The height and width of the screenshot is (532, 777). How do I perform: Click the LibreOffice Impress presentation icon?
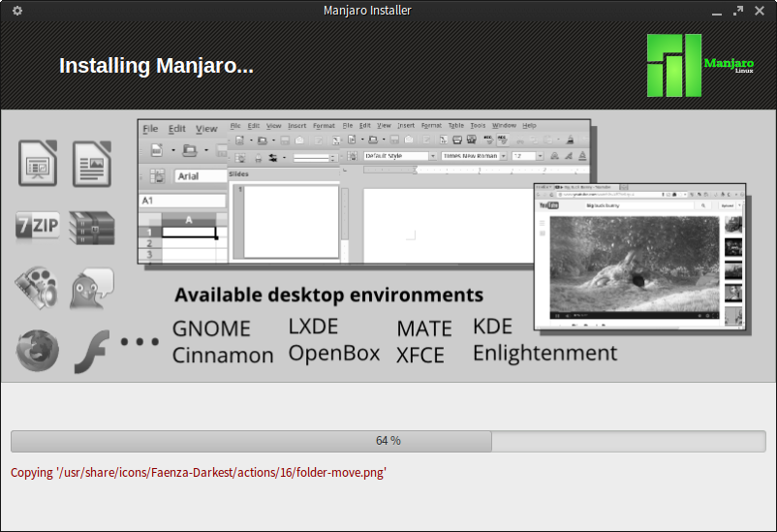click(38, 163)
